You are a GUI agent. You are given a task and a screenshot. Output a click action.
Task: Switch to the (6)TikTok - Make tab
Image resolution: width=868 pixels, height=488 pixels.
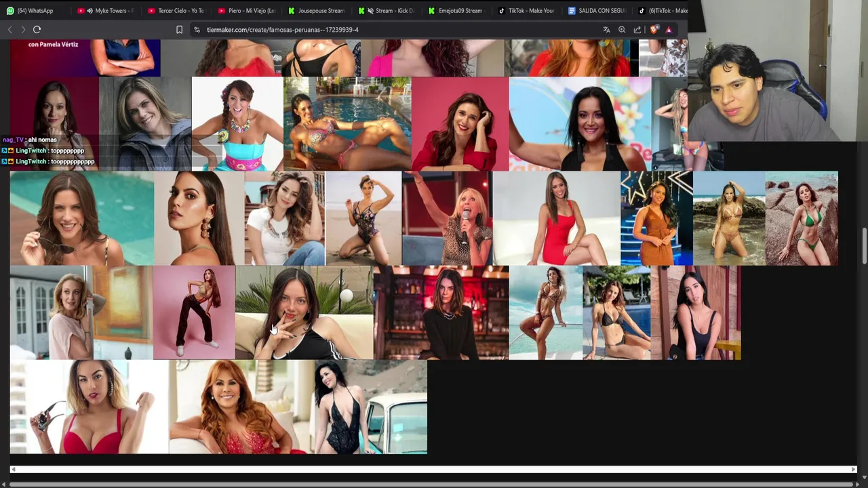pos(663,11)
